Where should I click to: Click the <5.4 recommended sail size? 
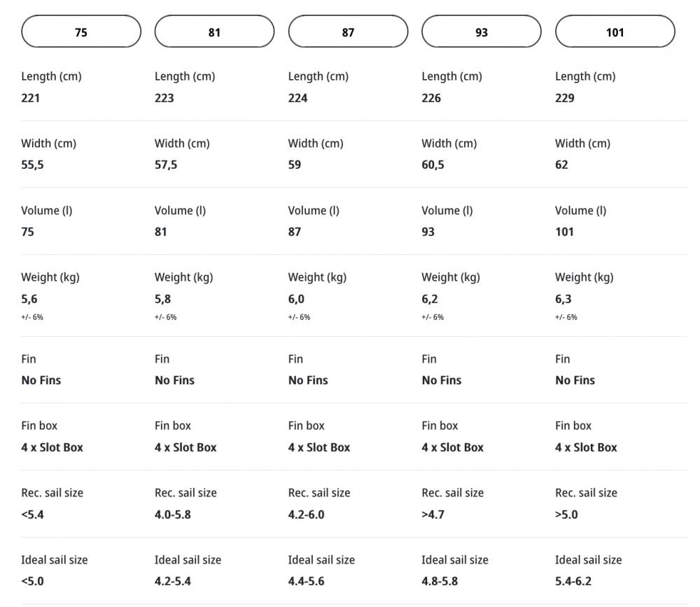33,515
